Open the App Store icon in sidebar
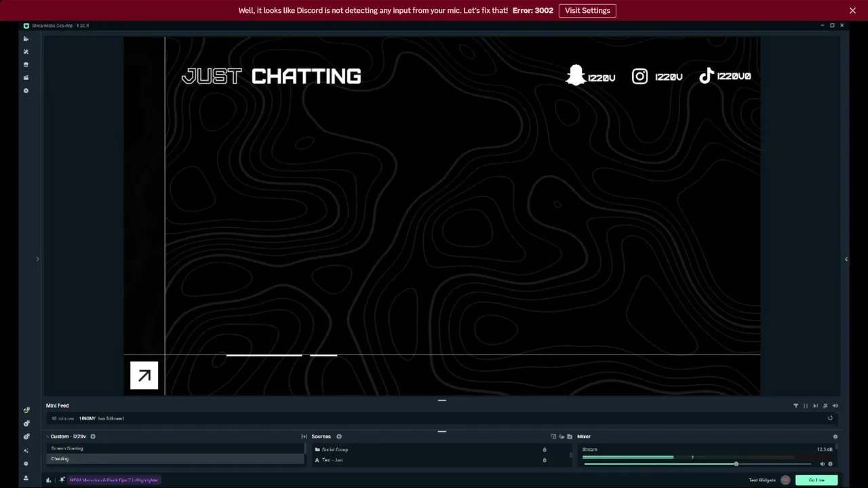The image size is (868, 488). 26,64
